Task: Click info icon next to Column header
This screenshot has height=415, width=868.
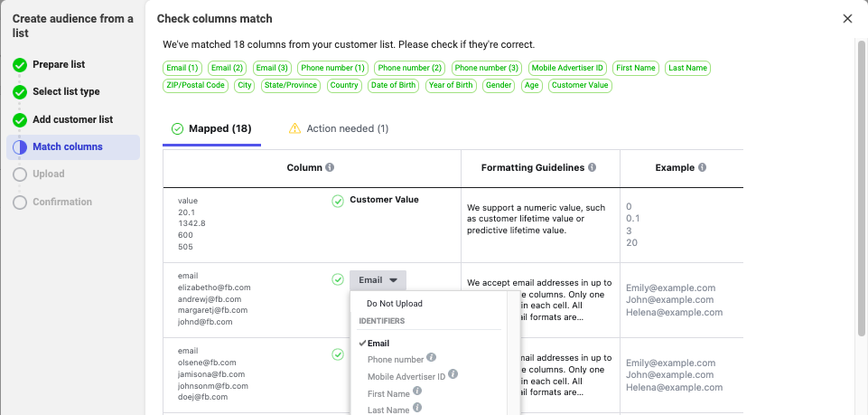Action: [x=330, y=168]
